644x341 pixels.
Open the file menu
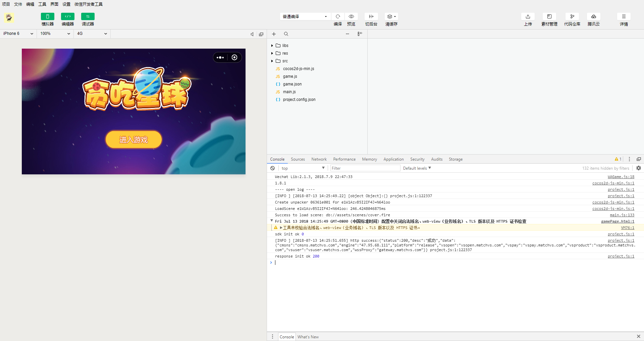[18, 4]
